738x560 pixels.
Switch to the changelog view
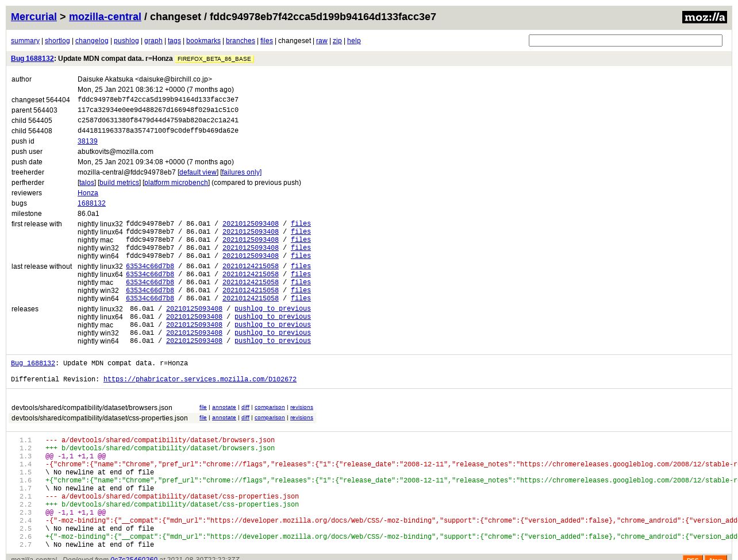coord(92,41)
